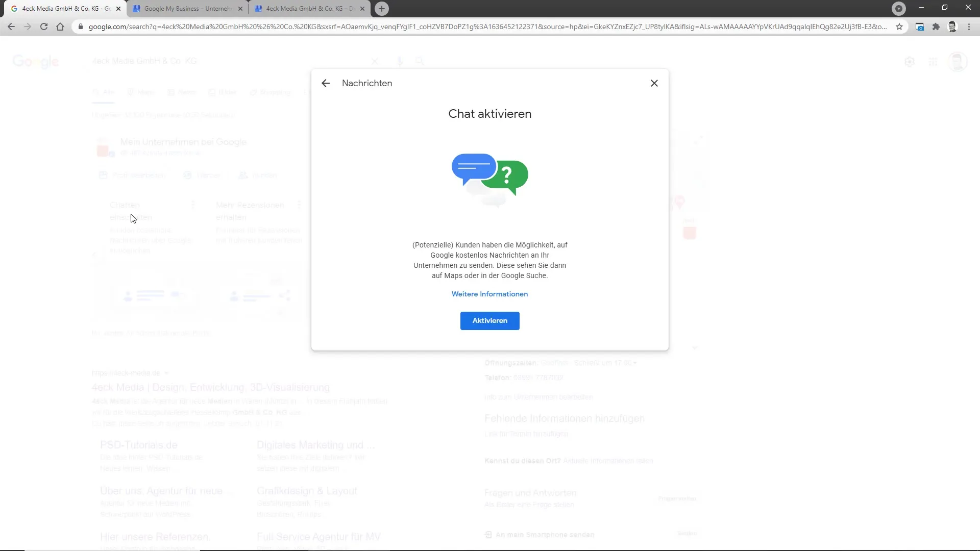
Task: Minimize the Chrome window
Action: [921, 8]
